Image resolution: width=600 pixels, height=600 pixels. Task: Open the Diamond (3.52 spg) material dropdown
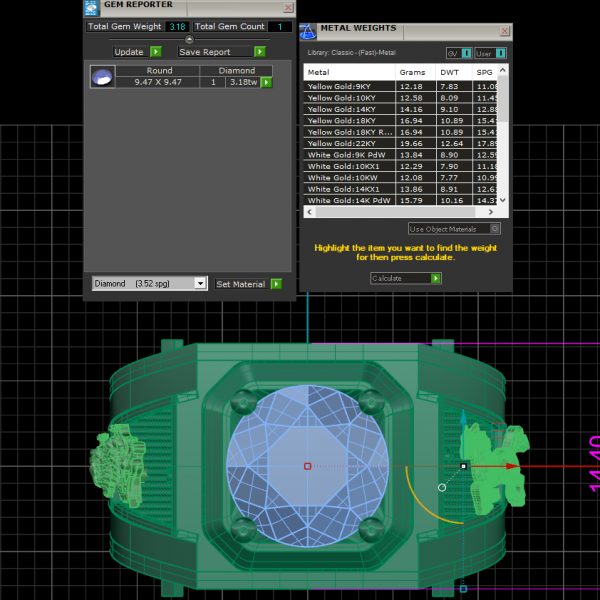point(200,284)
